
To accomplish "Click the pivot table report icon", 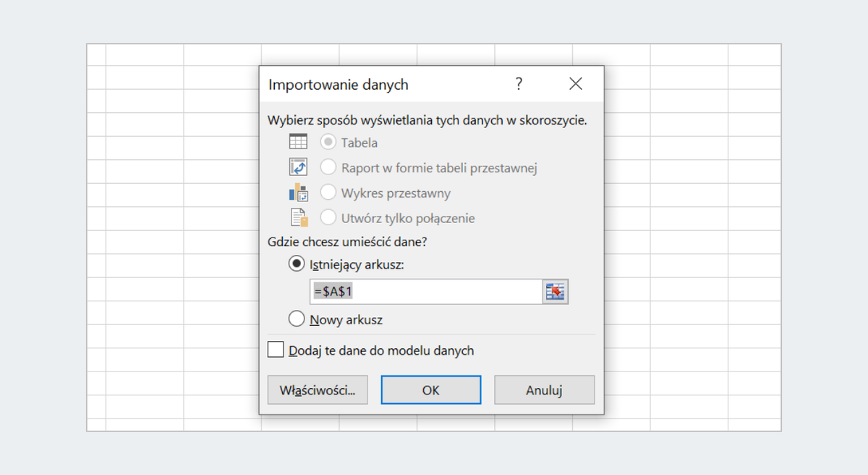I will [298, 167].
